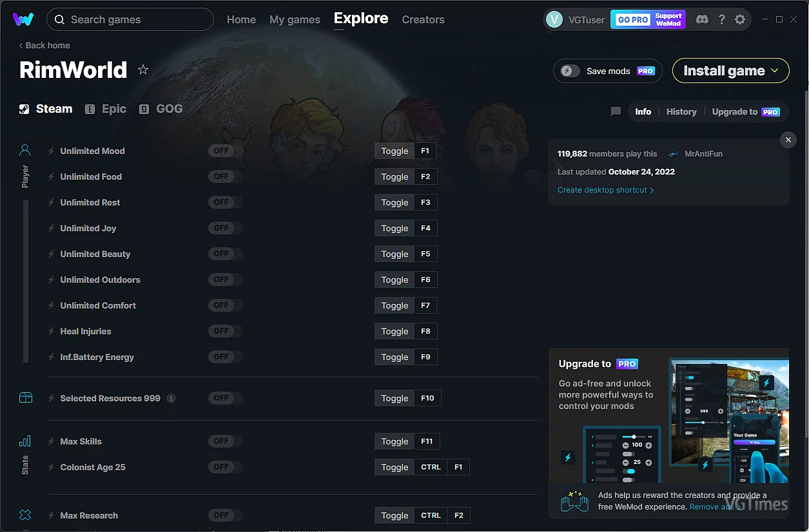Switch to the Info tab
809x532 pixels.
point(643,111)
